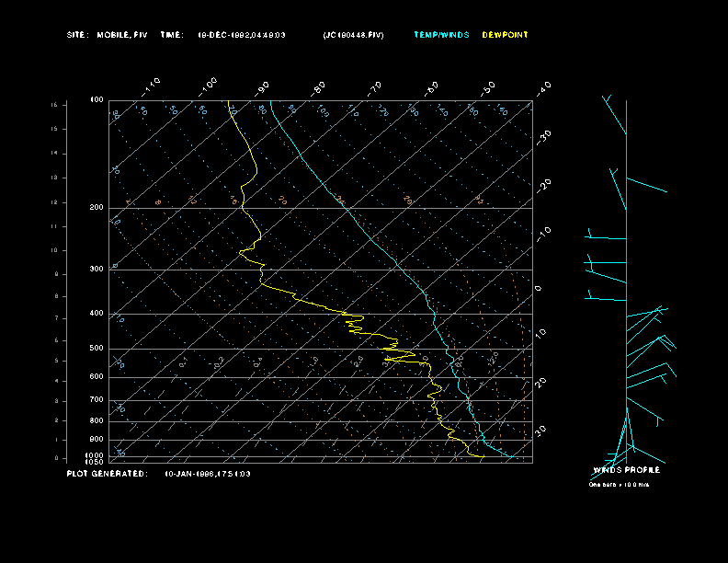
Task: Click the 1000 pressure level label
Action: (x=95, y=455)
